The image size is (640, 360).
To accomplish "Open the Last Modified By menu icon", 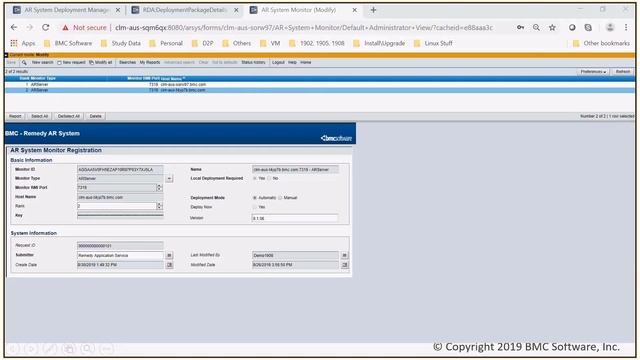I will pyautogui.click(x=344, y=256).
